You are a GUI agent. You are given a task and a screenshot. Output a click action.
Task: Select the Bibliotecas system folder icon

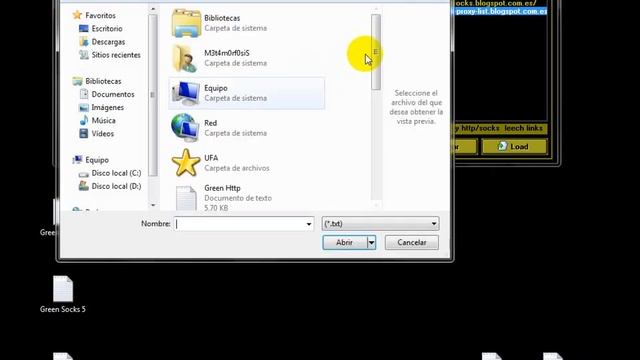pyautogui.click(x=186, y=23)
